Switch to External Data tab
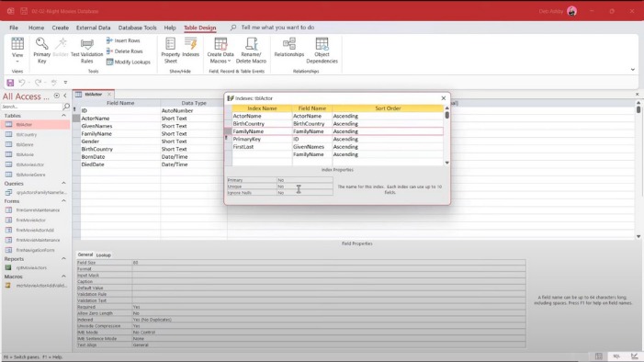The width and height of the screenshot is (644, 362). pyautogui.click(x=93, y=28)
